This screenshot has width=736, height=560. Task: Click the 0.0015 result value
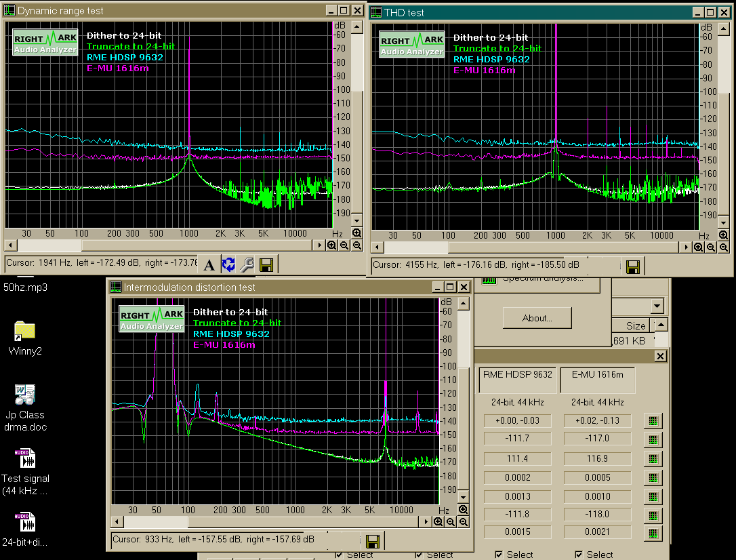click(517, 532)
